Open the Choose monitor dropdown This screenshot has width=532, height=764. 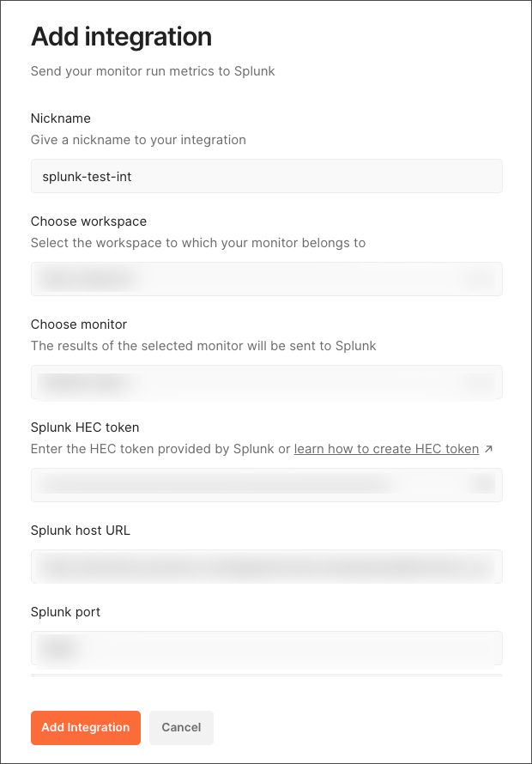coord(267,382)
